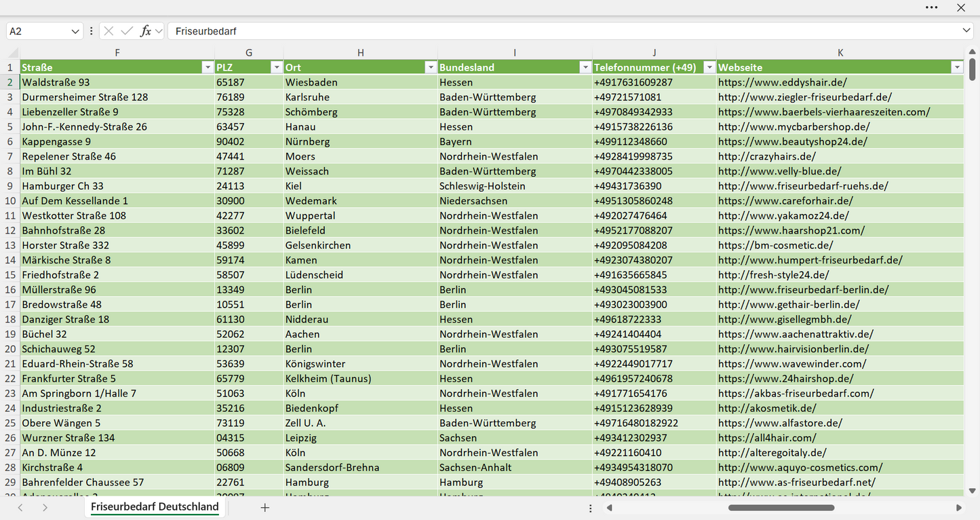Open the Webseite column filter dropdown
The height and width of the screenshot is (520, 980).
(956, 67)
